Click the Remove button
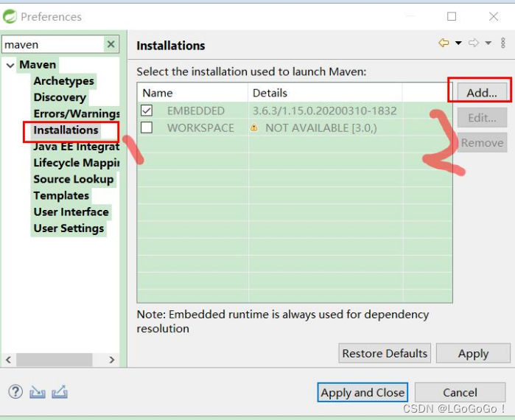 [x=482, y=142]
